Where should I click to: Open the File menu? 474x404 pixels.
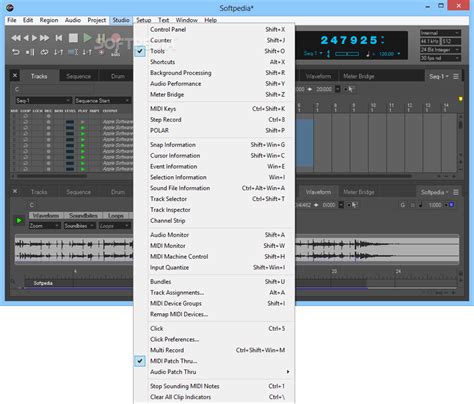point(12,20)
